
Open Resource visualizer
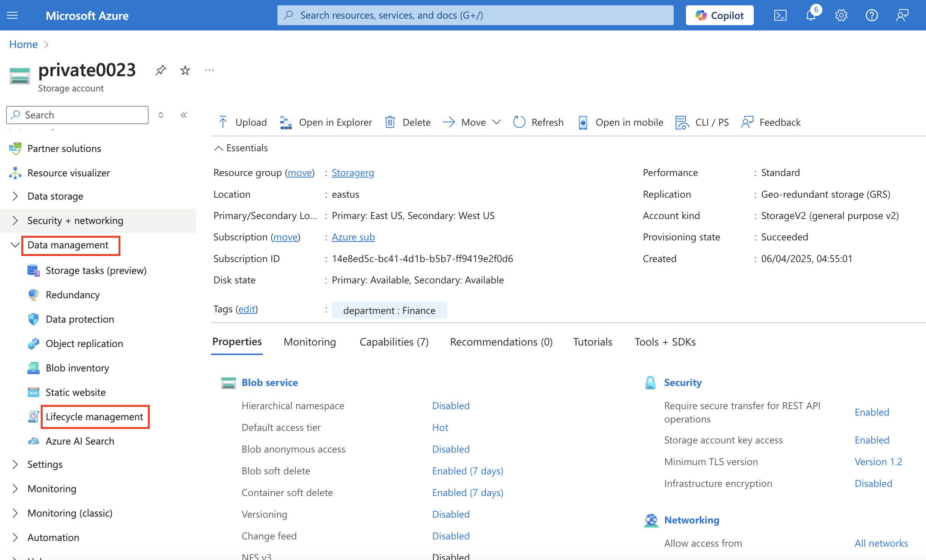click(x=69, y=173)
